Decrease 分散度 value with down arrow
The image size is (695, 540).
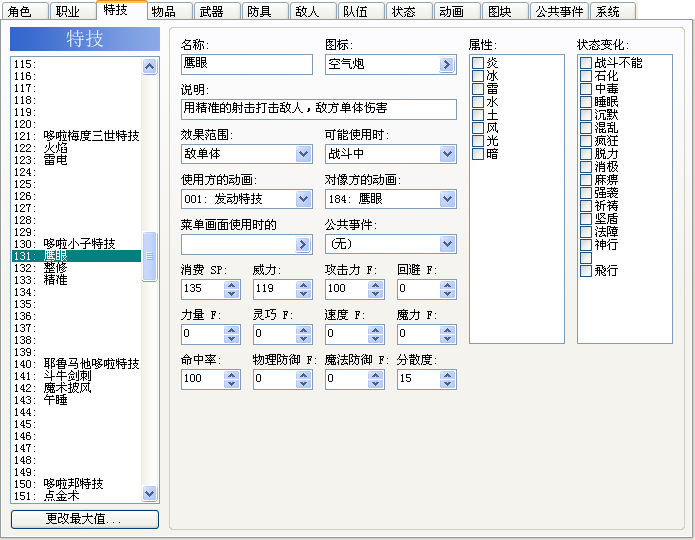point(448,383)
